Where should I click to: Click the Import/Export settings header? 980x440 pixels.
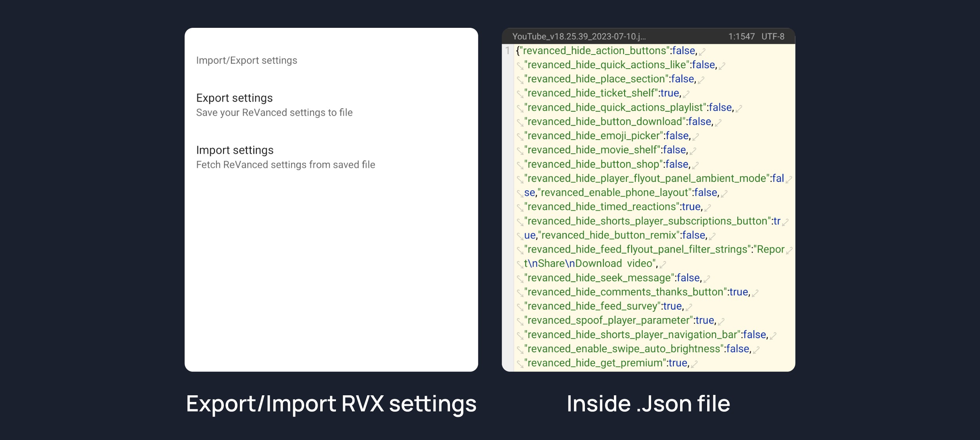pos(247,60)
